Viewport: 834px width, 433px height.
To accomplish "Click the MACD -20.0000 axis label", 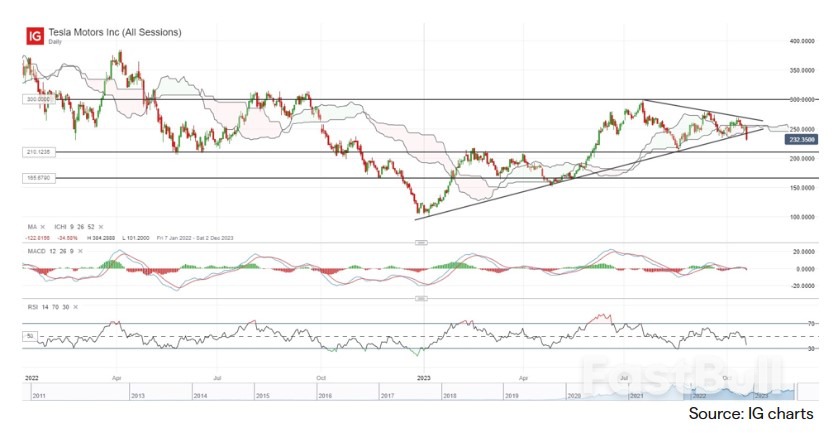I will coord(803,286).
